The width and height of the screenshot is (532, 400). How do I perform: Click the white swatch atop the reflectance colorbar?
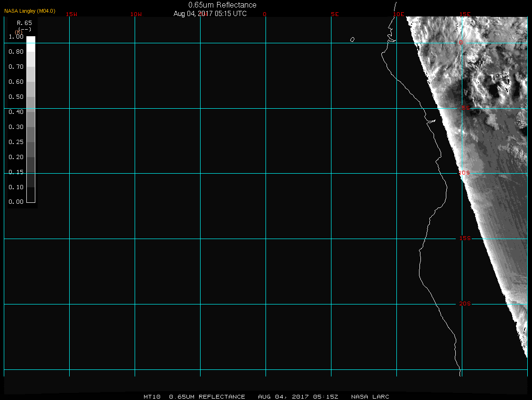click(x=31, y=40)
